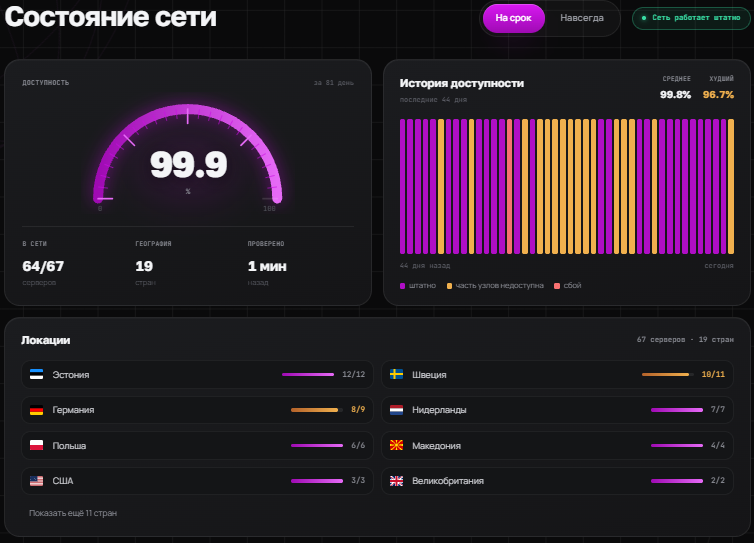754x543 pixels.
Task: Click the worst «96.7%» value
Action: pyautogui.click(x=718, y=95)
